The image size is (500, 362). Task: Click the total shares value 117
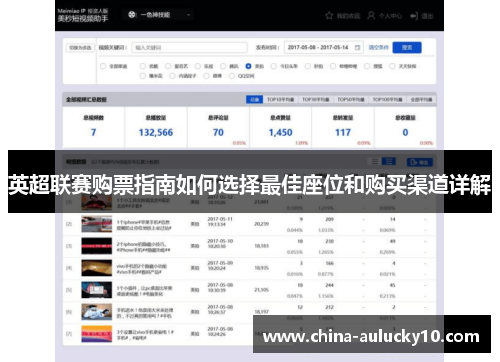(343, 132)
